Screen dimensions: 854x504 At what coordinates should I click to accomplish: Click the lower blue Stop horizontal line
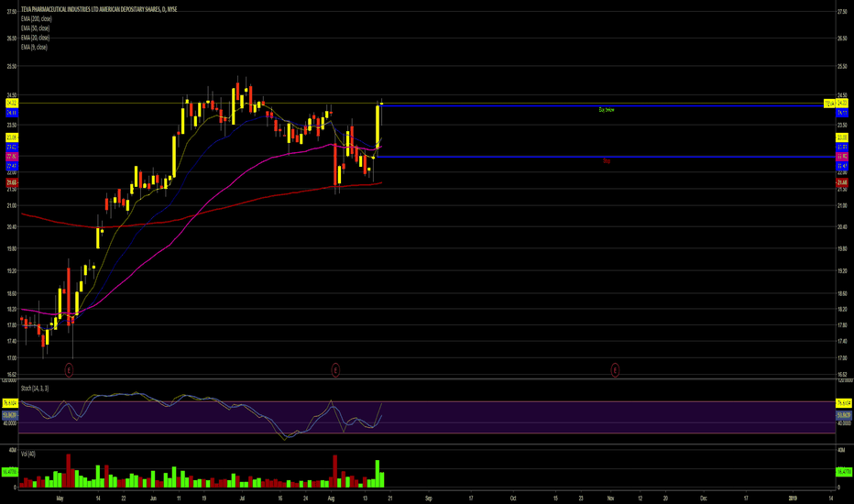click(607, 157)
